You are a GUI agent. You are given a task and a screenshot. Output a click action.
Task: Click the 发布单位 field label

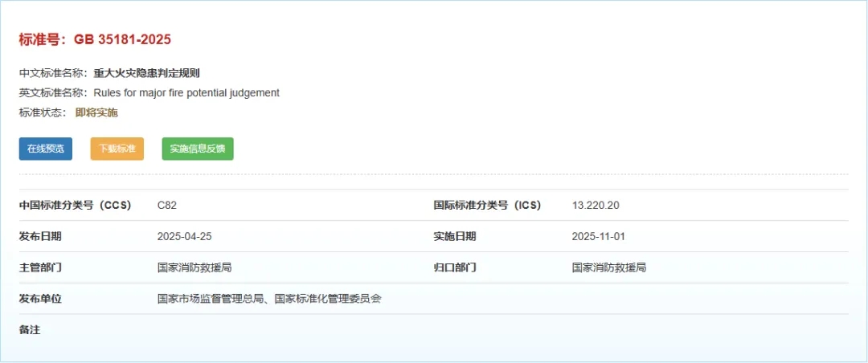coord(40,299)
